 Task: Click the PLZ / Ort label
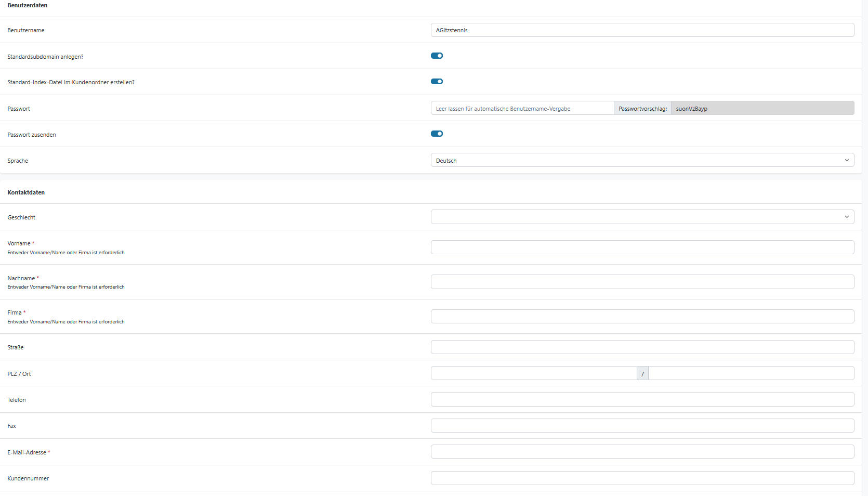tap(19, 374)
